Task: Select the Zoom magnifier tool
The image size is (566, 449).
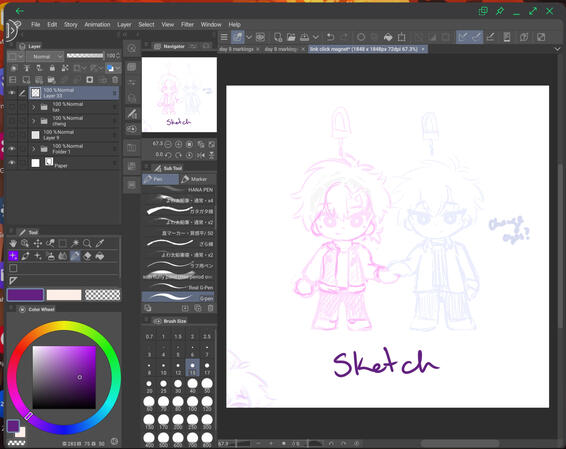Action: point(87,244)
